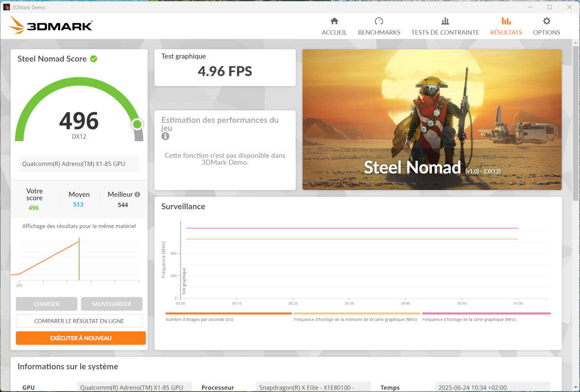The image size is (580, 392).
Task: Open the Accueil home icon
Action: (x=334, y=21)
